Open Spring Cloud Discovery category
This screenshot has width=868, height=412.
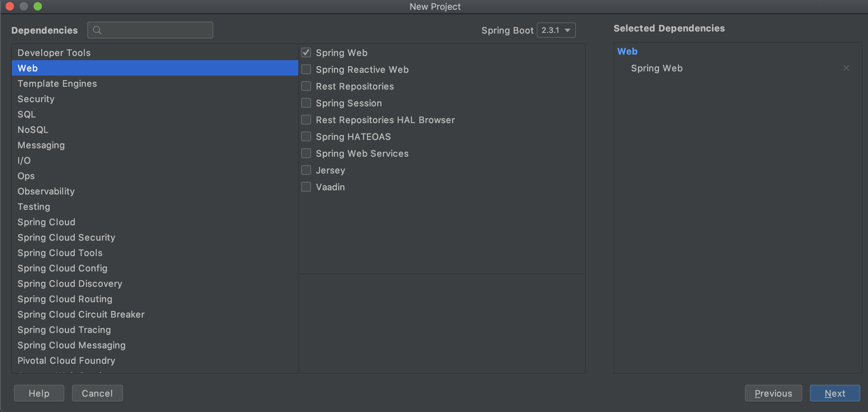tap(155, 283)
